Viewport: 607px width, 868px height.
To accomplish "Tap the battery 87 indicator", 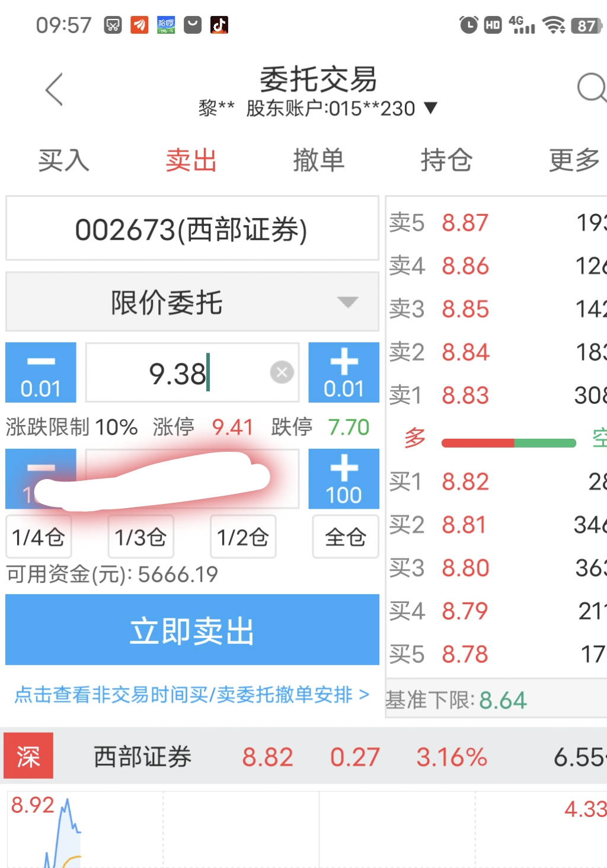I will tap(587, 25).
